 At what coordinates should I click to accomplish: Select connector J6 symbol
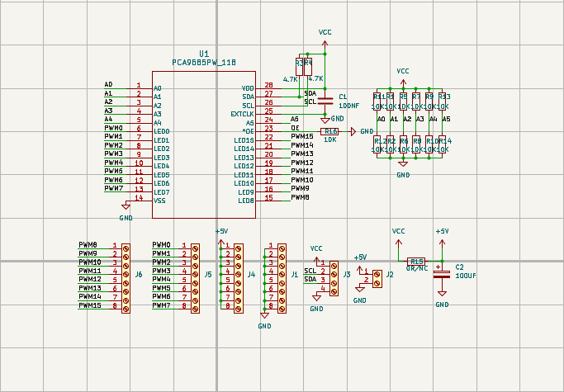point(126,278)
